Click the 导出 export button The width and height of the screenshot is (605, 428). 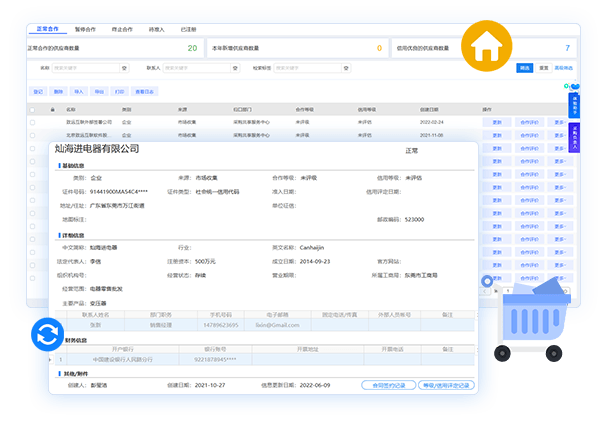(x=99, y=91)
